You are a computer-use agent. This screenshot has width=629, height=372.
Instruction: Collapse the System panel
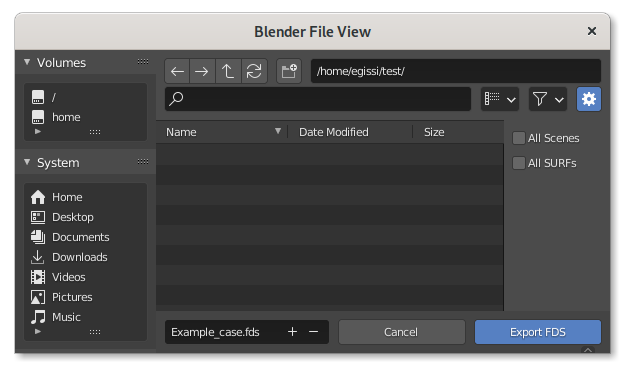point(27,162)
